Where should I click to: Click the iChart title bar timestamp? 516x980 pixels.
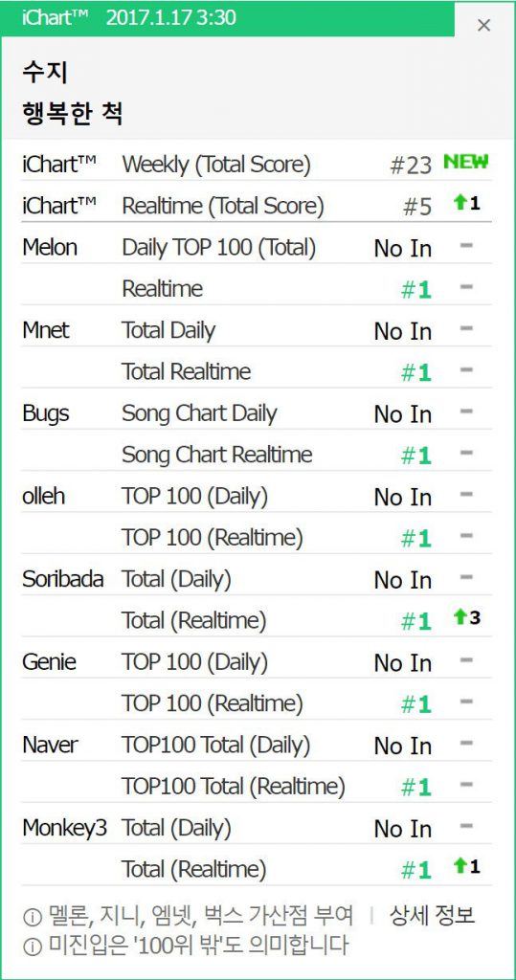170,17
